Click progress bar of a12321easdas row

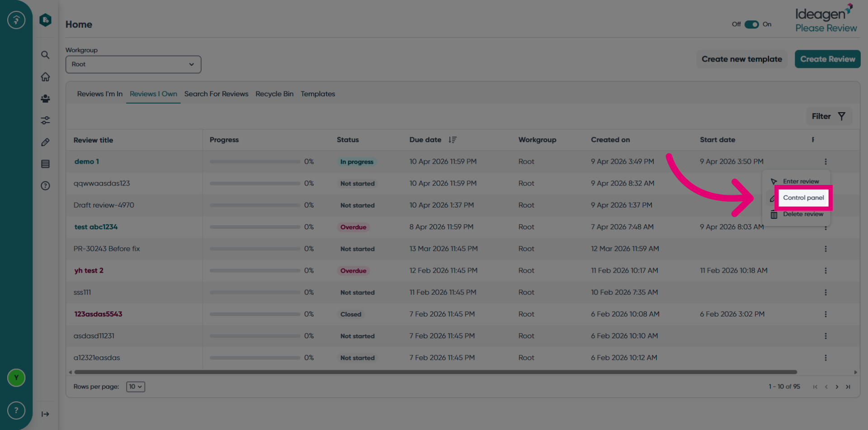[x=255, y=358]
